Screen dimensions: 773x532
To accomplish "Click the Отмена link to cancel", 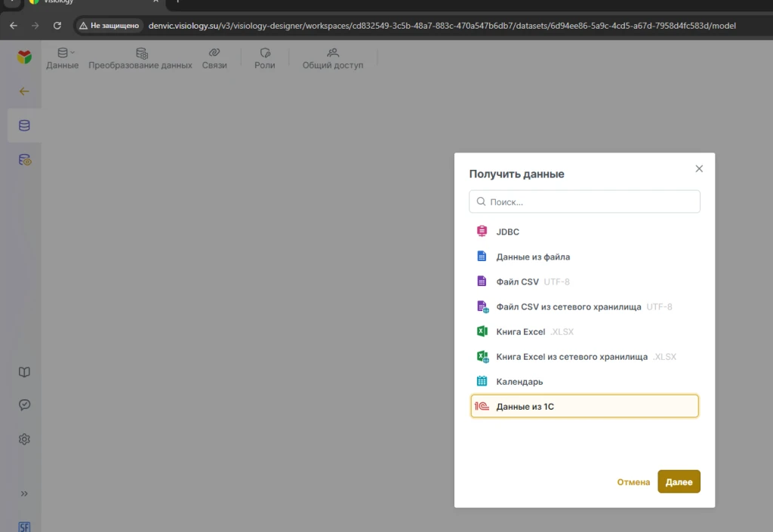I will click(x=633, y=481).
